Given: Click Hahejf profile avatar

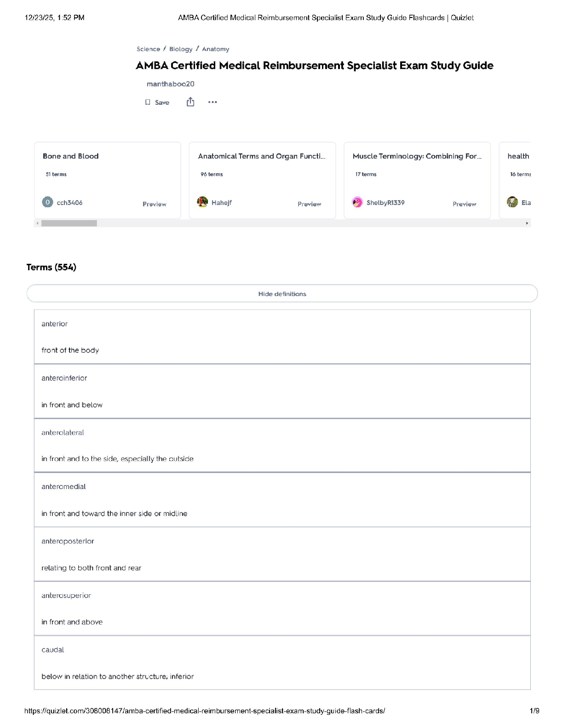Looking at the screenshot, I should pyautogui.click(x=202, y=202).
